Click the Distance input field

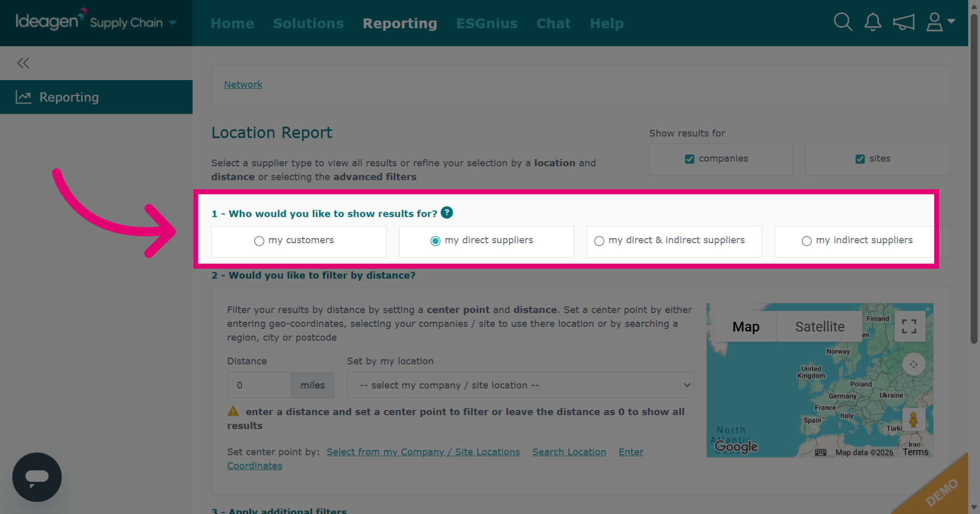[259, 385]
